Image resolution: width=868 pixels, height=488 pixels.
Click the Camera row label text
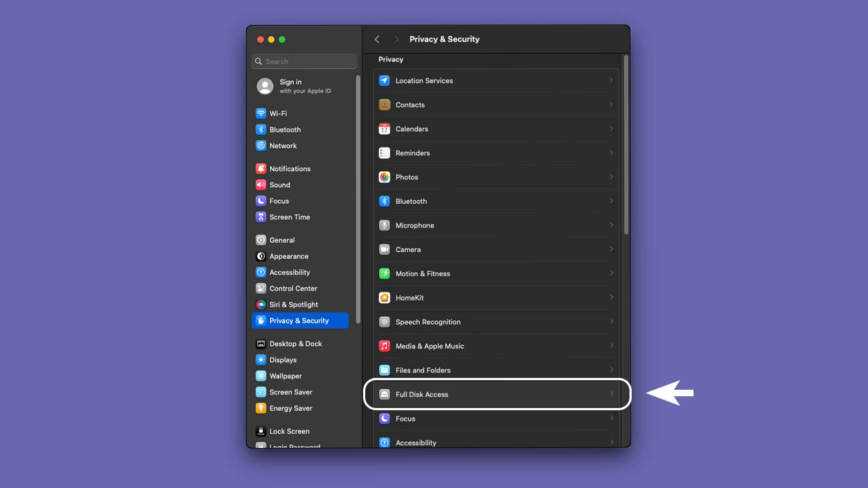coord(408,250)
